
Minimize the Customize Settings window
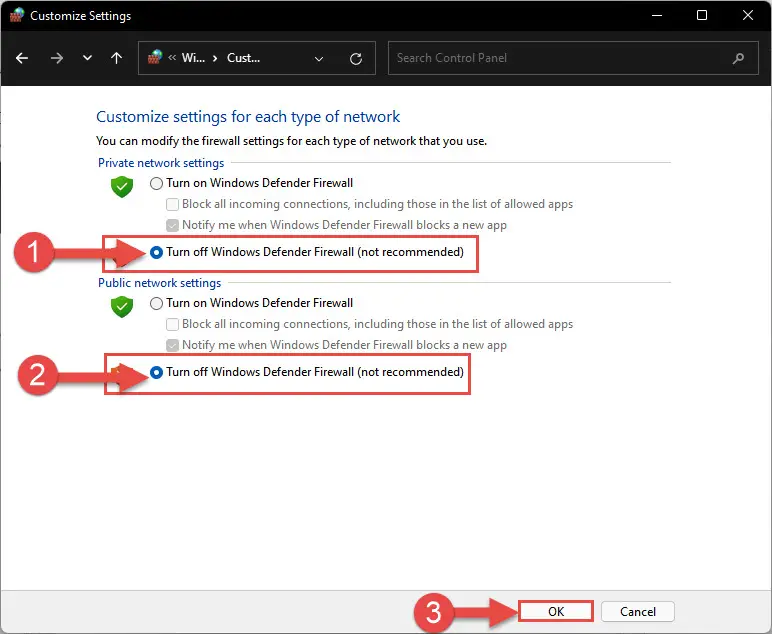657,15
